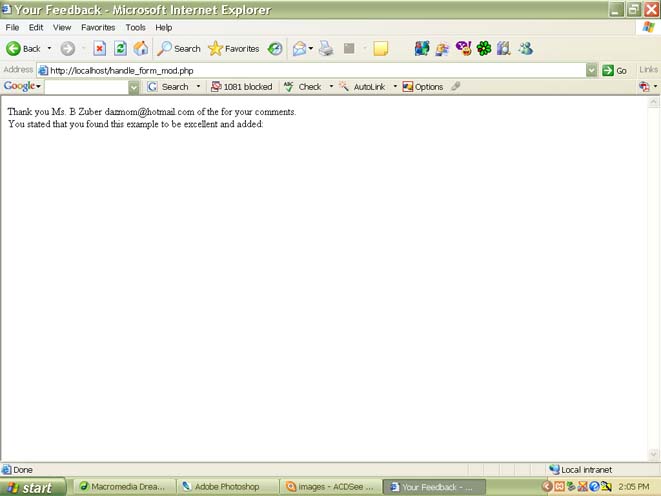Viewport: 661px width, 496px height.
Task: Click the music tools toolbar icon
Action: [504, 49]
